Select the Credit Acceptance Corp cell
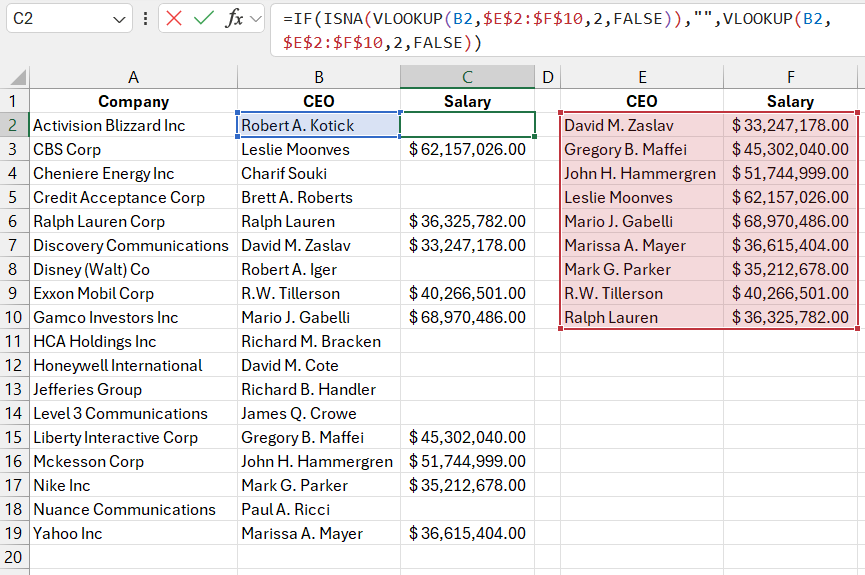Viewport: 865px width, 575px height. 133,197
